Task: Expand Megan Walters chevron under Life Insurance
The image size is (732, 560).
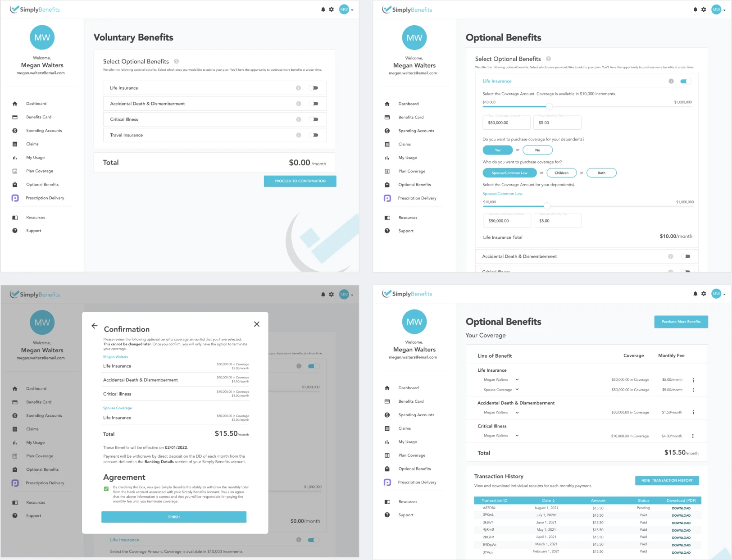Action: coord(517,379)
